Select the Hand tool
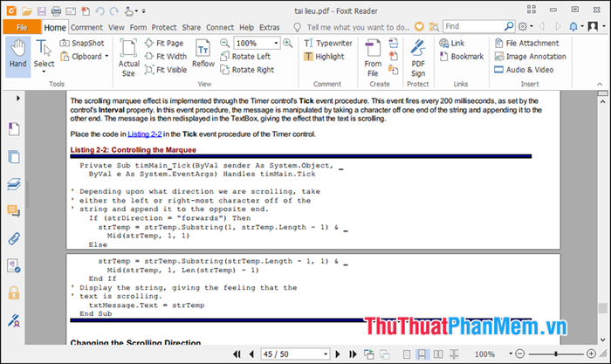 pyautogui.click(x=17, y=53)
